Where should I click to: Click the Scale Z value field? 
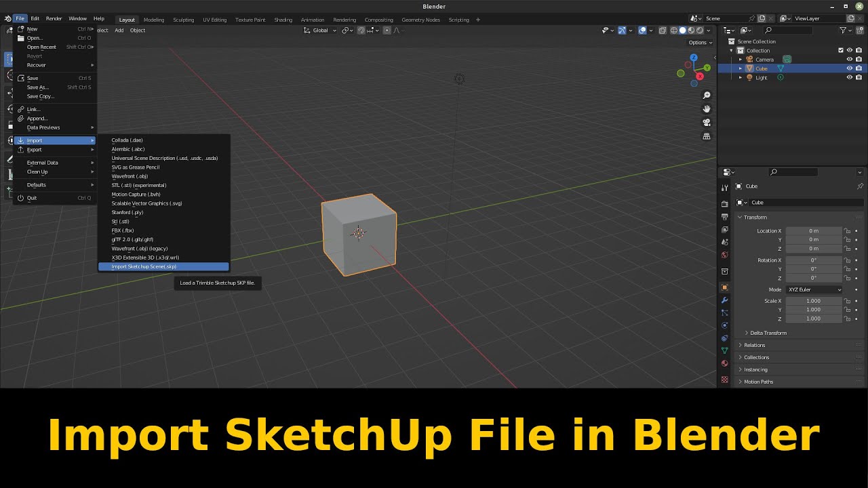(x=814, y=319)
